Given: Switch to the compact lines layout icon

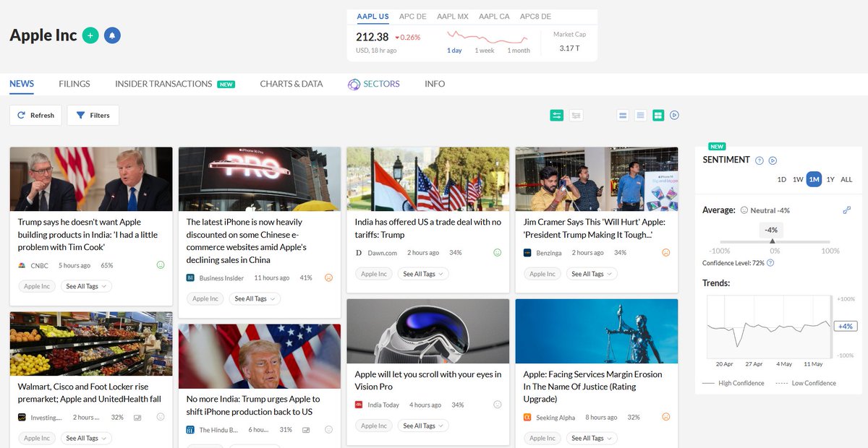Looking at the screenshot, I should click(x=640, y=115).
